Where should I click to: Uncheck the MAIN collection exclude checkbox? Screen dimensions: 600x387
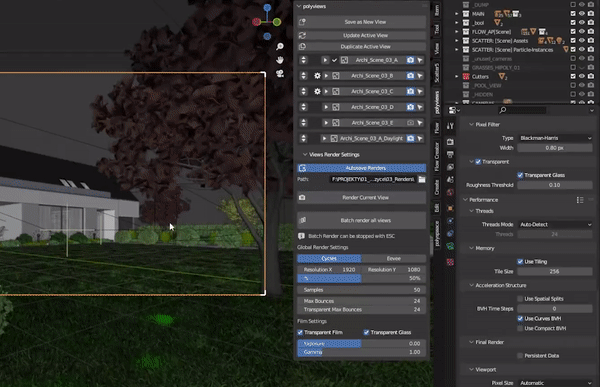point(573,13)
